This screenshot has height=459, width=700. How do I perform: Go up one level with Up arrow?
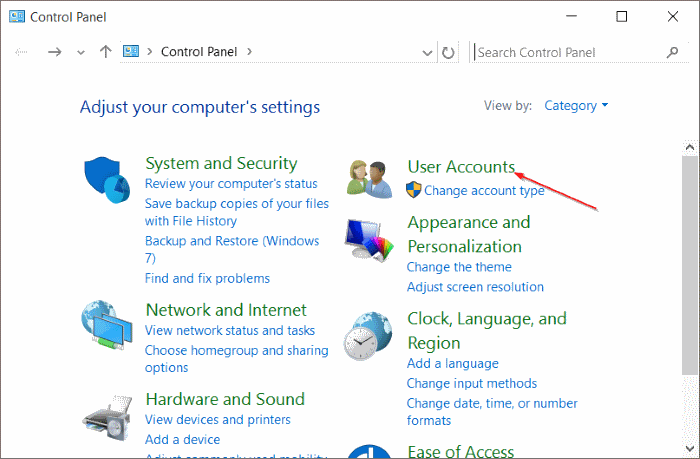(106, 52)
